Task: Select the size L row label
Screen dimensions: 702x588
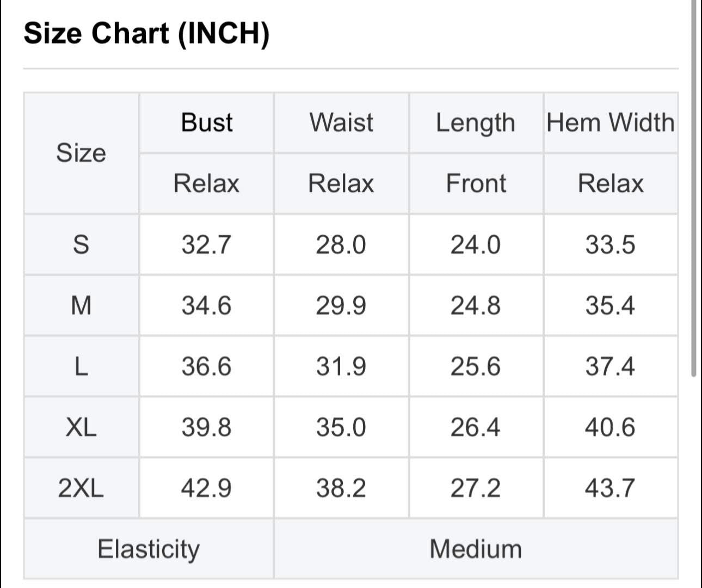Action: [x=81, y=366]
